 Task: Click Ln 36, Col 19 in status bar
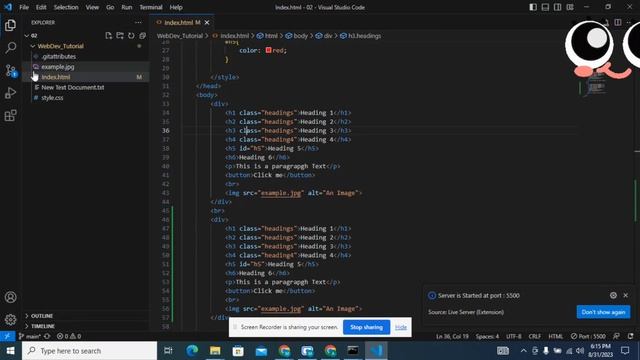452,336
